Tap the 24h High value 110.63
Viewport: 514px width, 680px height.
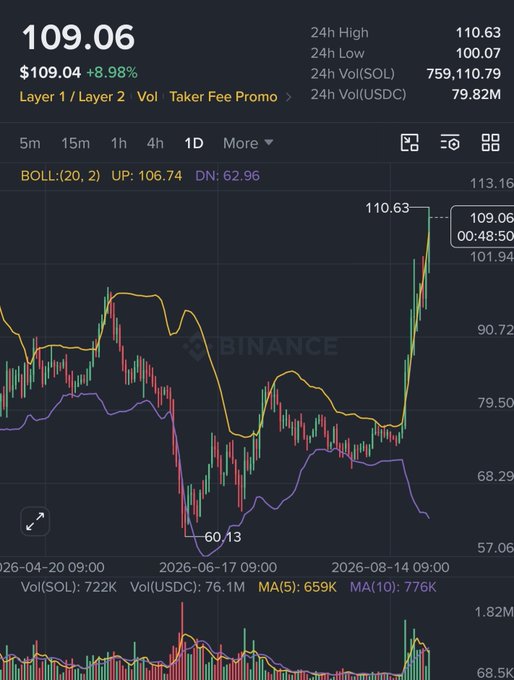click(478, 33)
